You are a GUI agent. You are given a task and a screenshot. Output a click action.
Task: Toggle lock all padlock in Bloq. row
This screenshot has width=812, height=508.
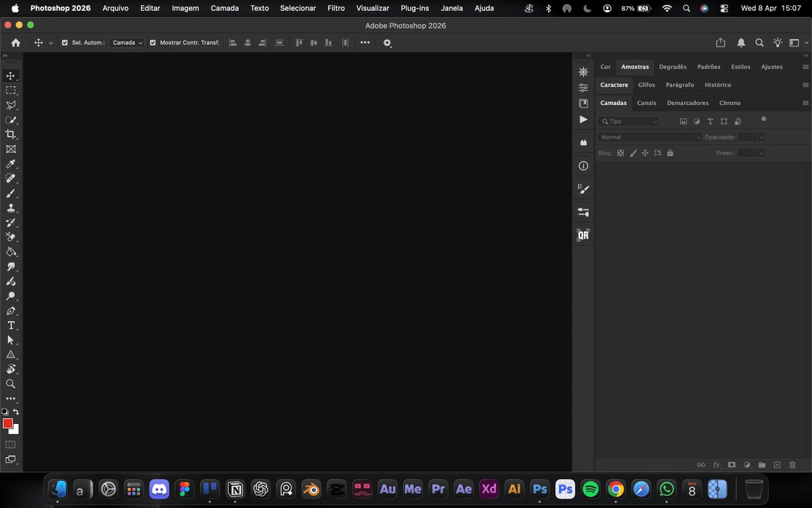[670, 153]
